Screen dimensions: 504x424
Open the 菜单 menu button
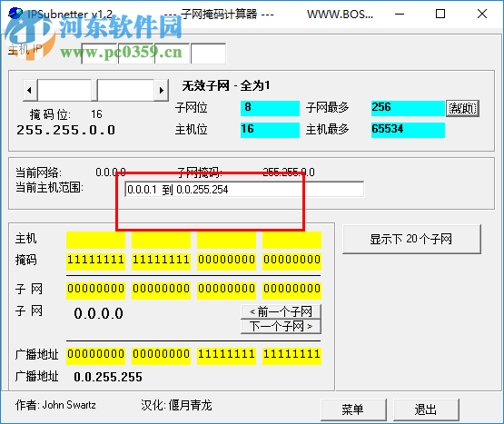coord(353,409)
